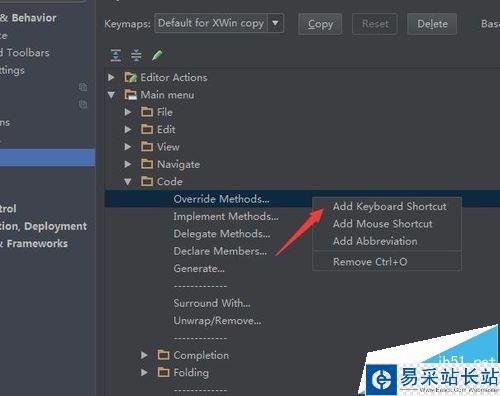Expand the Editor Actions node
500x396 pixels.
(x=111, y=77)
